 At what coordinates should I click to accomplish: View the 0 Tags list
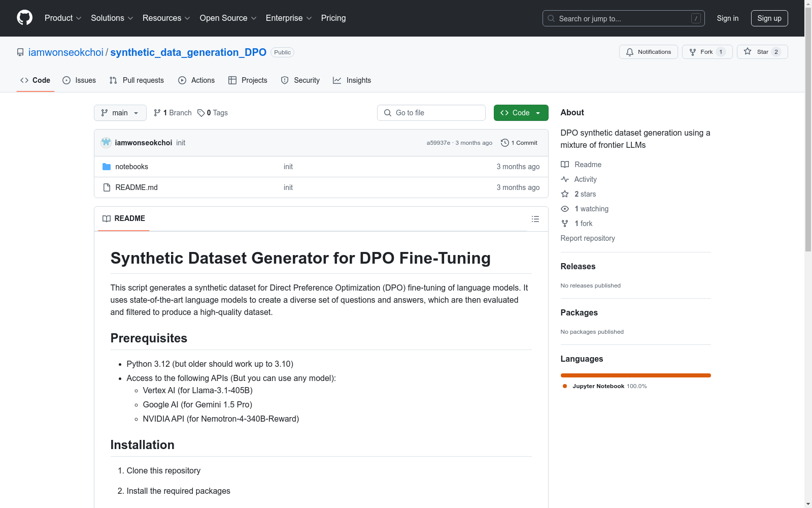pos(213,113)
